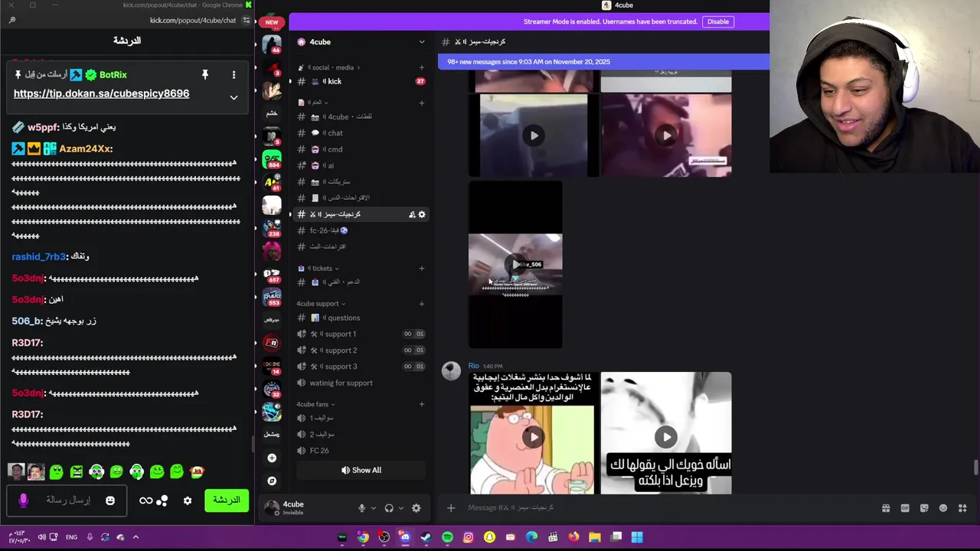Open the Discord emoji picker
The width and height of the screenshot is (980, 551).
tap(943, 507)
